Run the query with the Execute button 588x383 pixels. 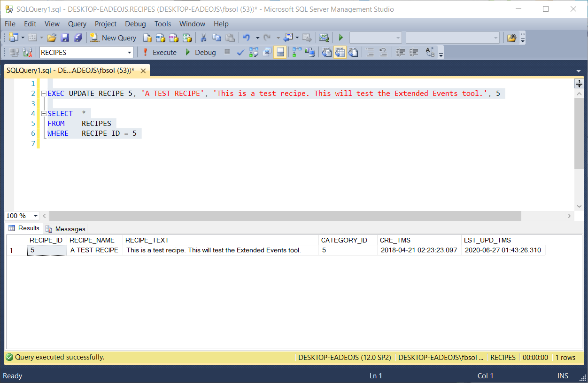pos(159,52)
